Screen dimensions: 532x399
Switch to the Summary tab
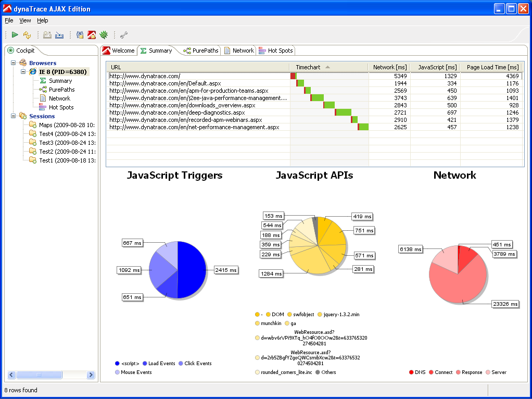click(x=156, y=51)
